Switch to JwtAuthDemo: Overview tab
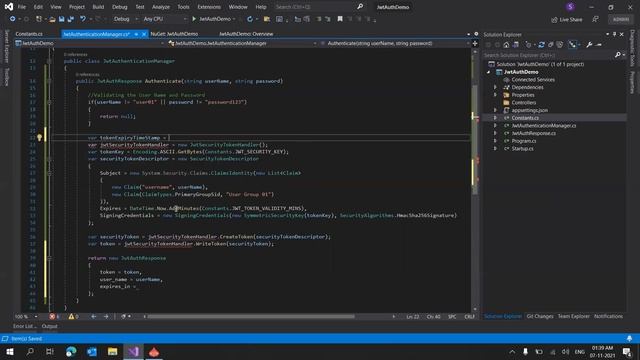Image resolution: width=640 pixels, height=360 pixels. point(246,34)
